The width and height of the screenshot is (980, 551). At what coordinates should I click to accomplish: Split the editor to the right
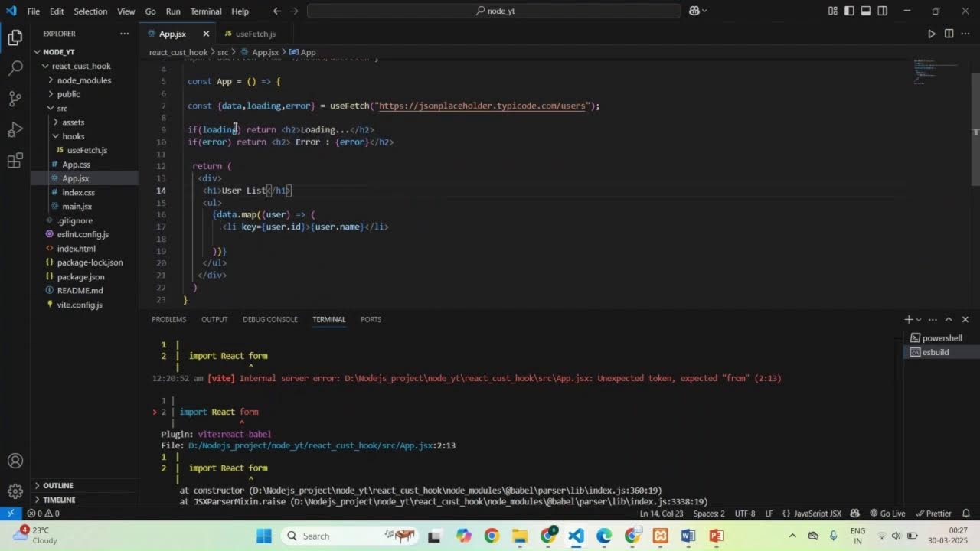pyautogui.click(x=949, y=34)
